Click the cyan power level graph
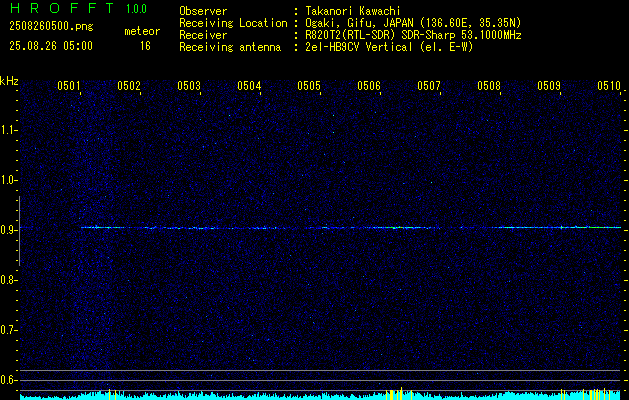 point(321,396)
